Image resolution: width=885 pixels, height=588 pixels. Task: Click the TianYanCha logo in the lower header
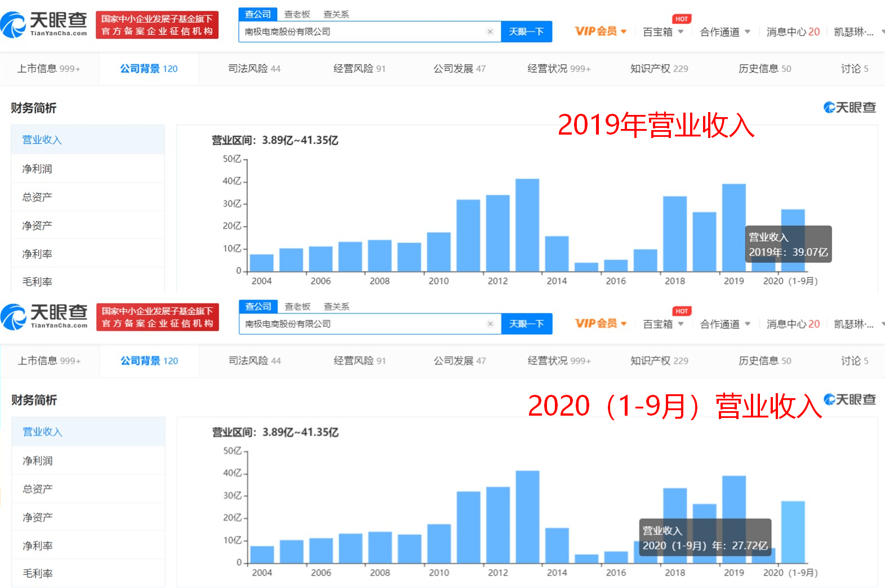point(44,317)
